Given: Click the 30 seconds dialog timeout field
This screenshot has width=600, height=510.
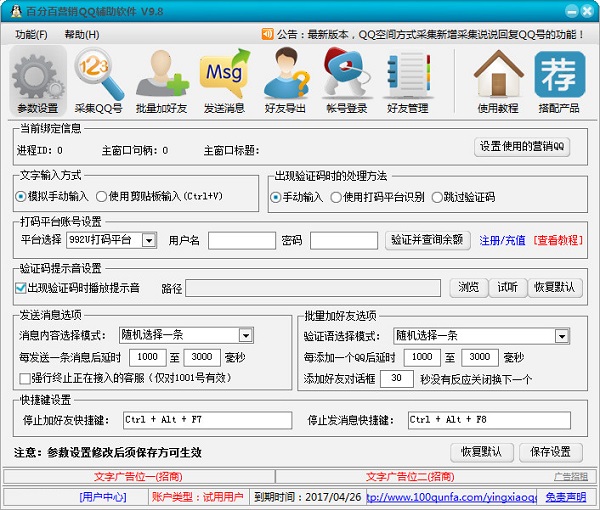Looking at the screenshot, I should [x=397, y=379].
